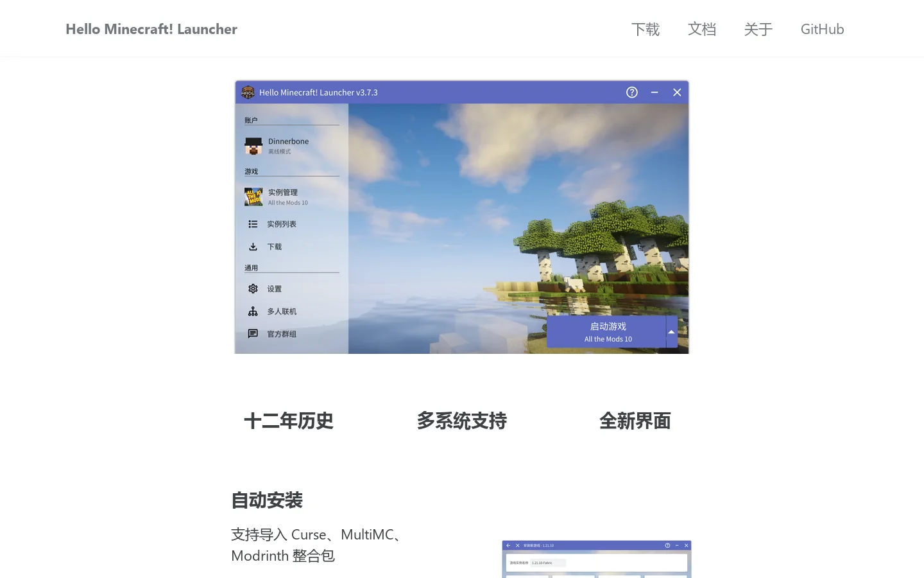This screenshot has width=924, height=578.
Task: Visit the GitHub link in the header
Action: click(x=822, y=29)
